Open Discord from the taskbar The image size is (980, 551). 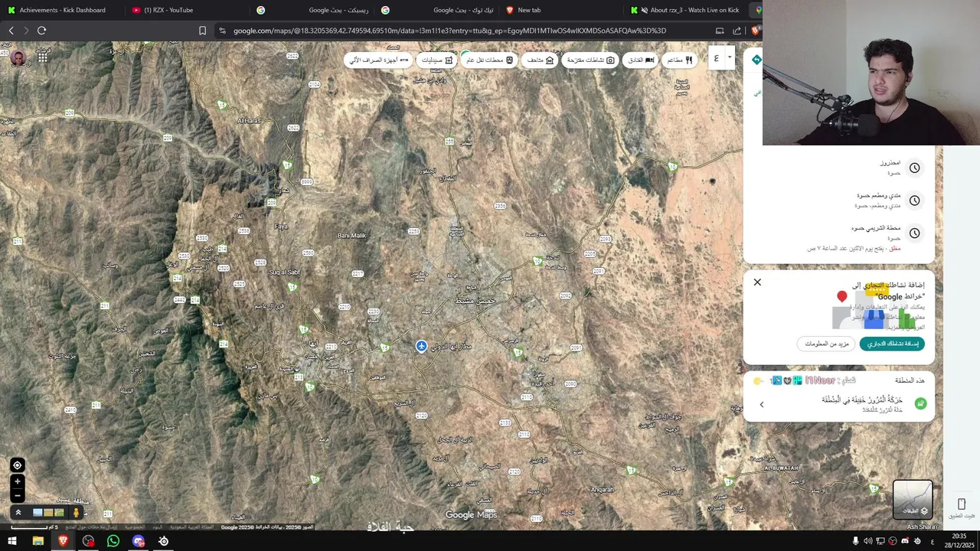[139, 541]
